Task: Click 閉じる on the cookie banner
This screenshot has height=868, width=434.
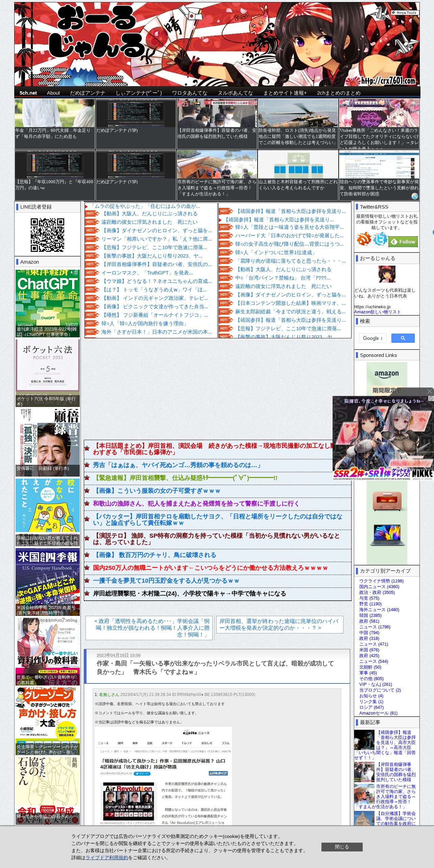Action: [x=342, y=847]
